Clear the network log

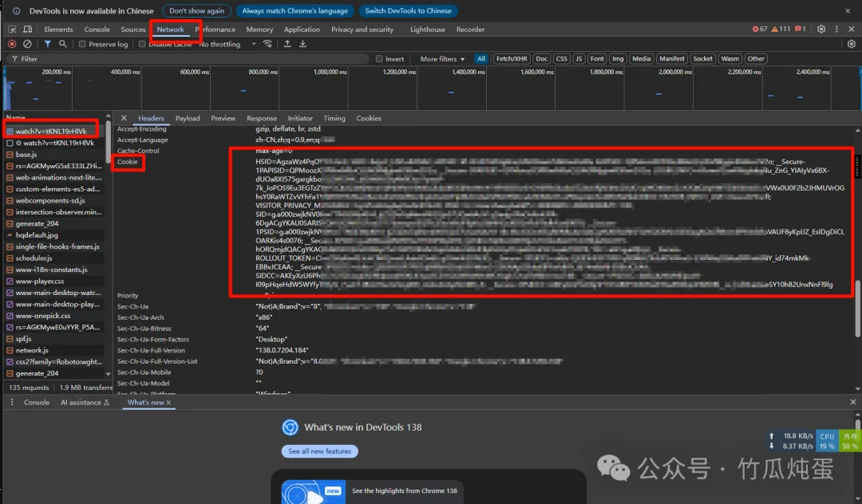(27, 44)
